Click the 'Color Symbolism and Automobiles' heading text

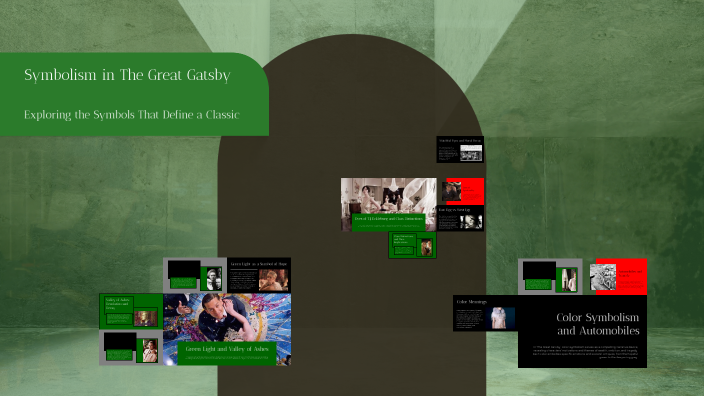(598, 324)
